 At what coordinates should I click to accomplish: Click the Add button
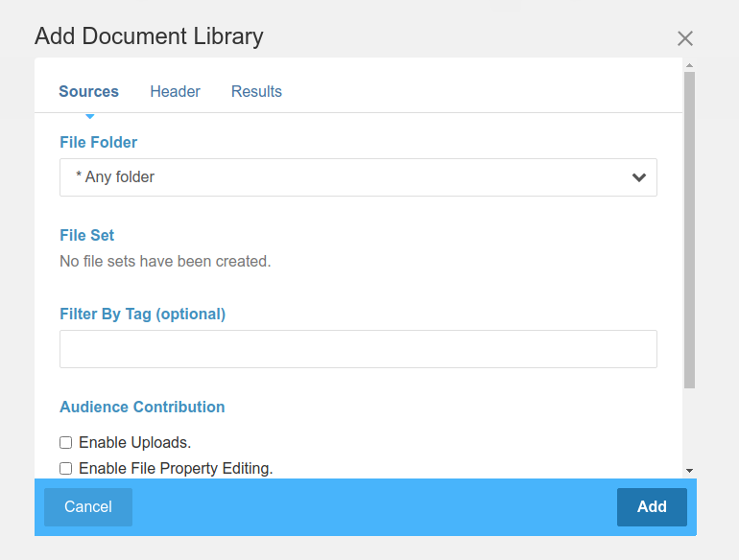[x=652, y=506]
